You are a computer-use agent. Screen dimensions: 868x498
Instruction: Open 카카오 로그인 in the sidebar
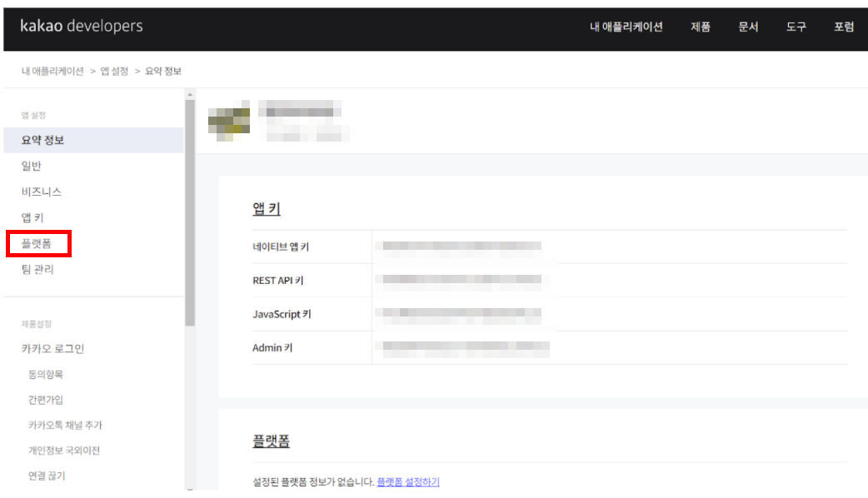52,349
